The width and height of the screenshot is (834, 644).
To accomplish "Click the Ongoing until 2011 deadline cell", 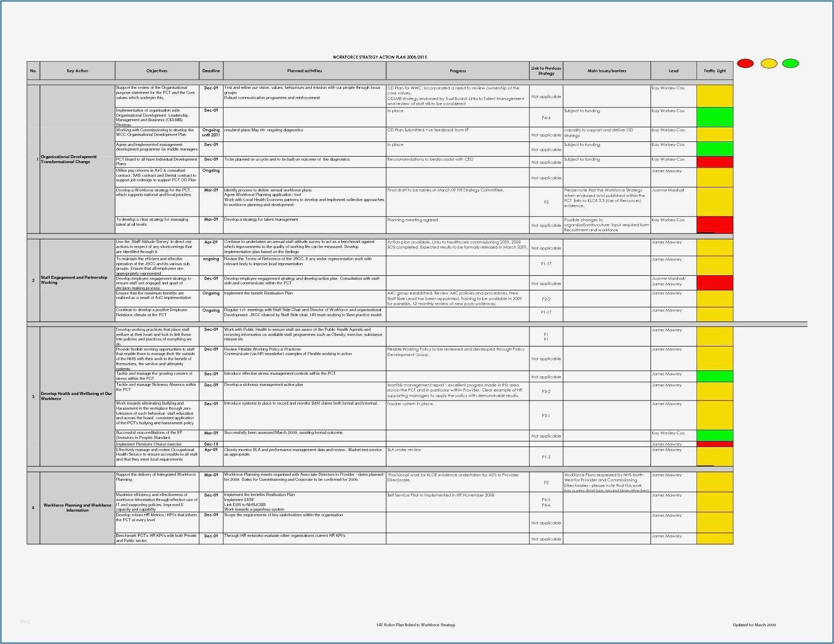I will 211,132.
